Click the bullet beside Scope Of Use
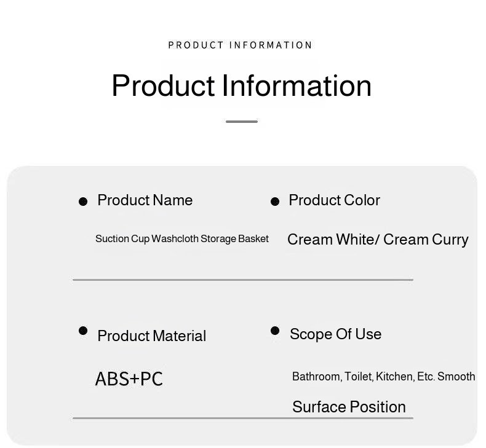 pos(275,331)
